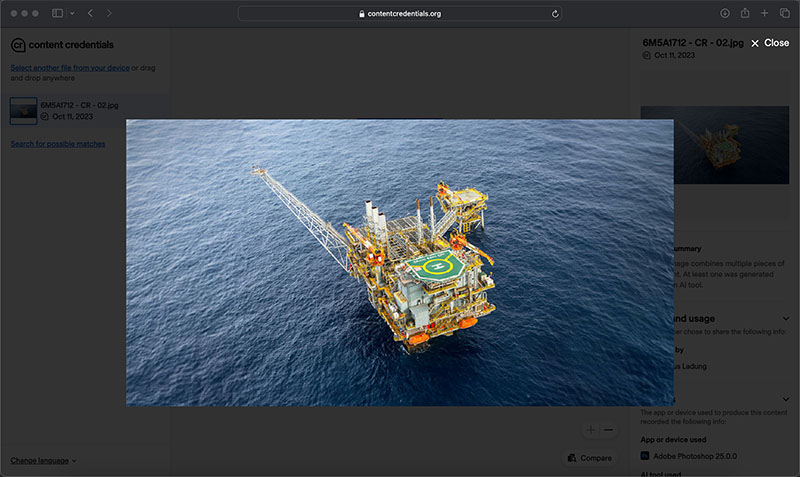Click the Safari share icon
Screen dimensions: 800x477
point(745,13)
